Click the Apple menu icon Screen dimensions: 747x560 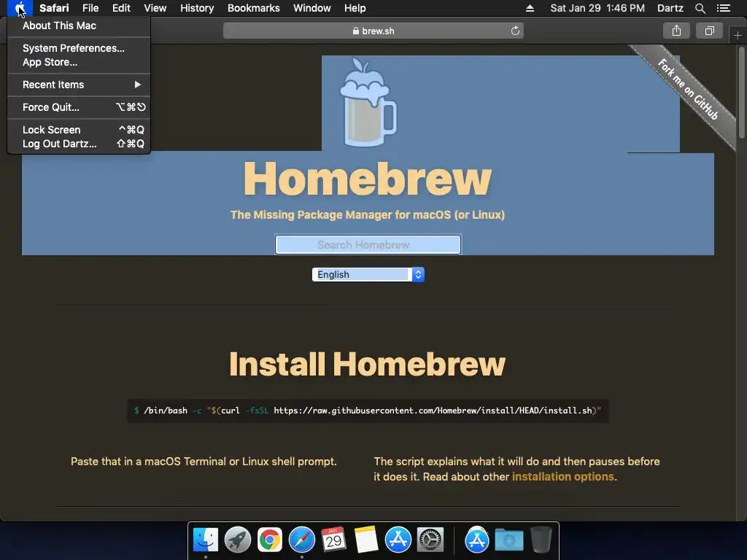20,8
